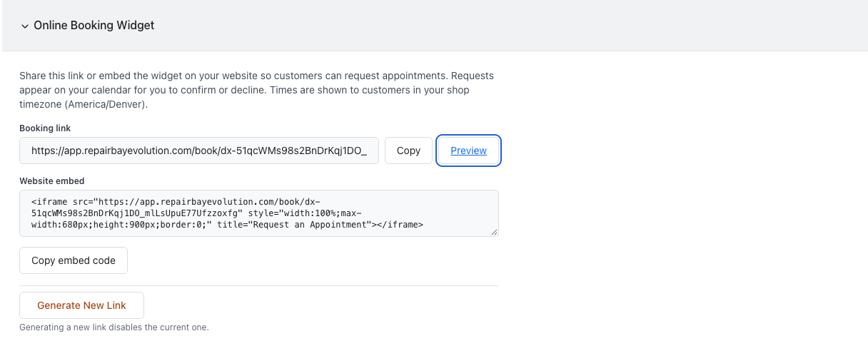Click the "Generating a new link disables" hint
Screen dimensions: 868x351
click(x=114, y=327)
